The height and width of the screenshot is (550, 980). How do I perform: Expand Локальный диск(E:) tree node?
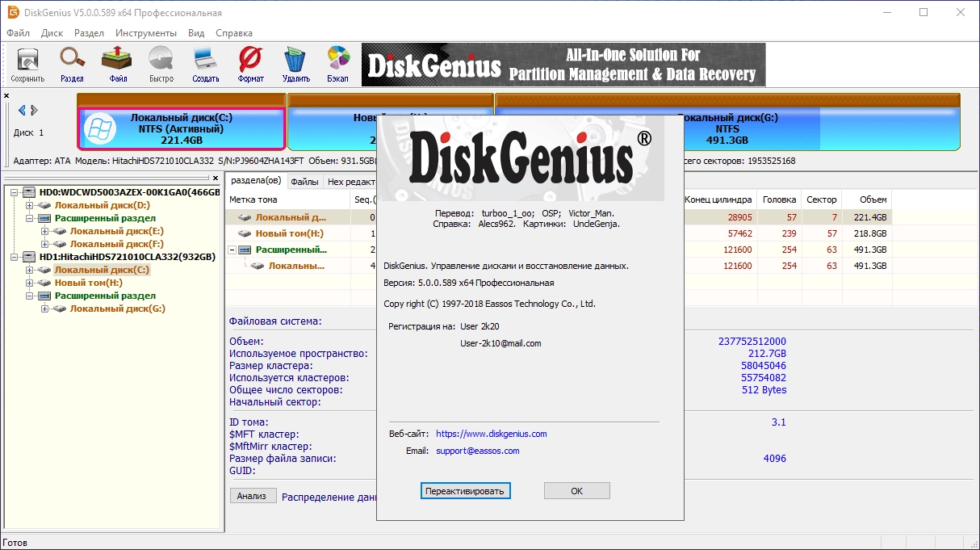point(45,231)
